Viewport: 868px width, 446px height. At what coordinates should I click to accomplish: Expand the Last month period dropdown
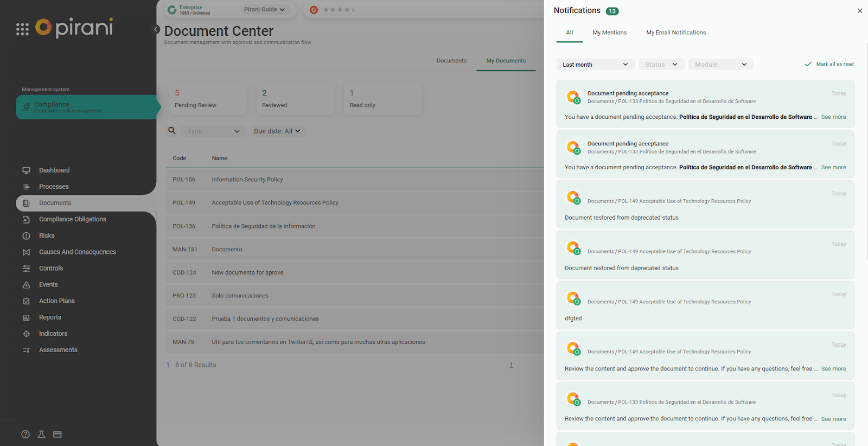(x=595, y=65)
